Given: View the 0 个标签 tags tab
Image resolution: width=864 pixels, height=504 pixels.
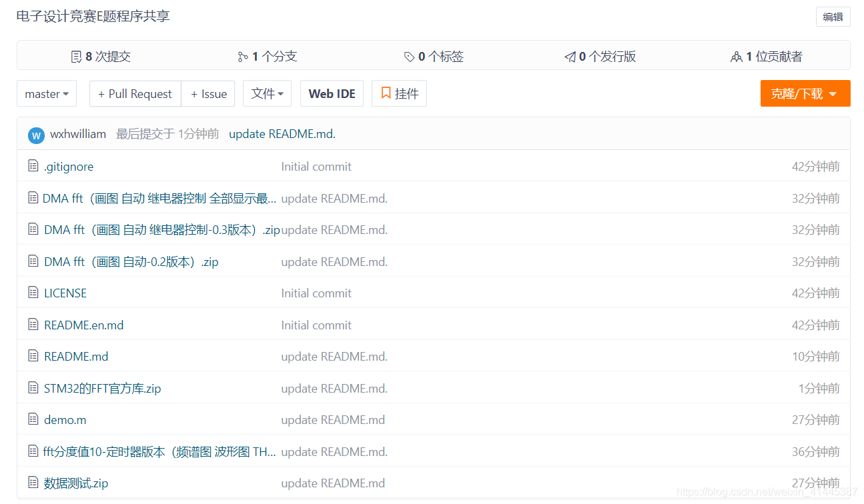Looking at the screenshot, I should click(x=434, y=57).
